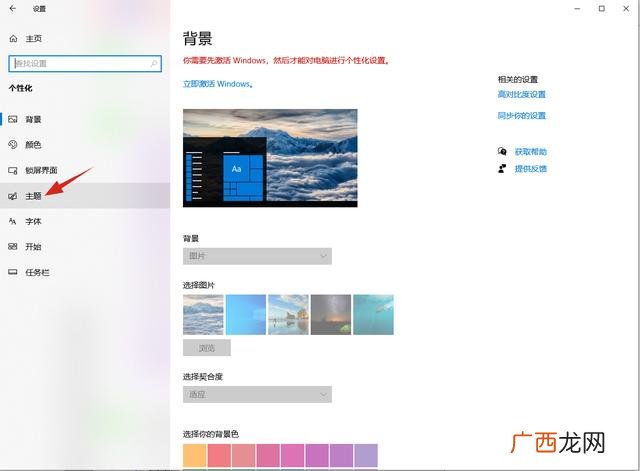The width and height of the screenshot is (640, 471).
Task: Open the 选择契合度 适应 dropdown
Action: (x=257, y=395)
